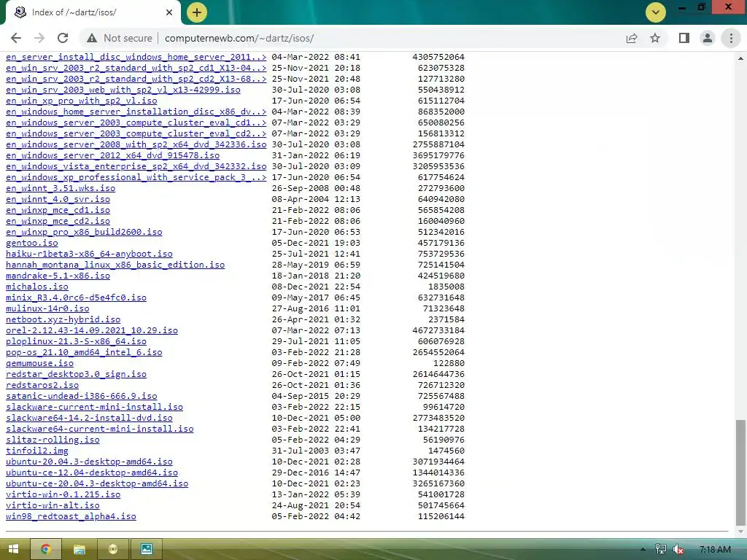
Task: Click the scrollbar down arrow
Action: [740, 531]
